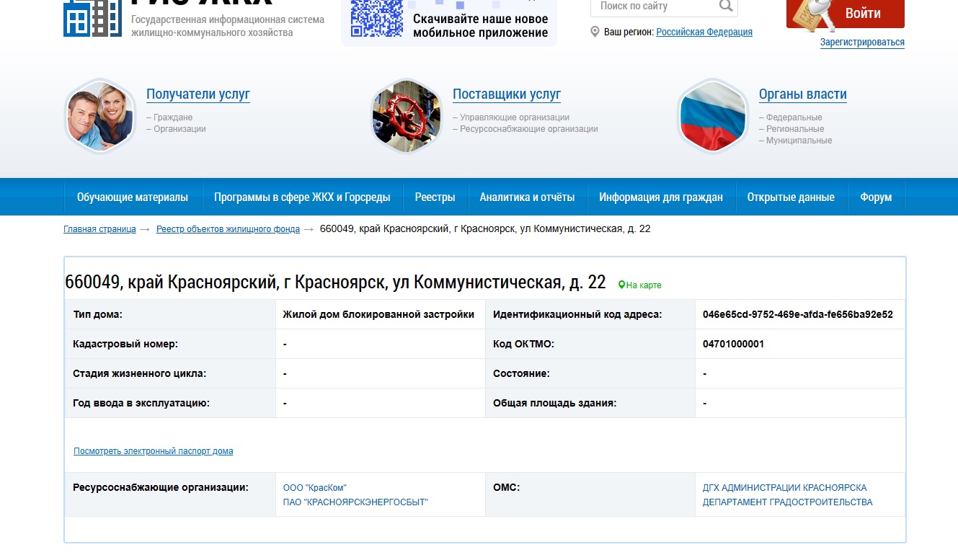The width and height of the screenshot is (958, 560).
Task: Open the Получатели услуг heading link
Action: 198,94
